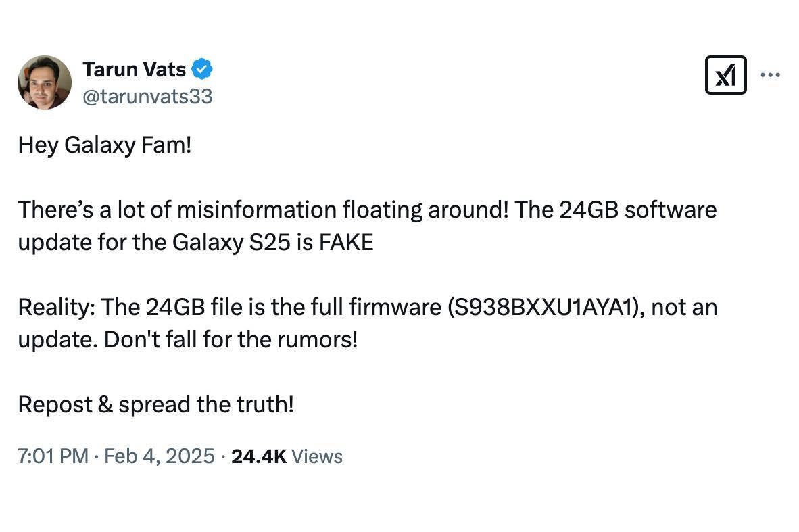Click the word "Reality:" in the post
The width and height of the screenshot is (799, 532).
point(57,308)
